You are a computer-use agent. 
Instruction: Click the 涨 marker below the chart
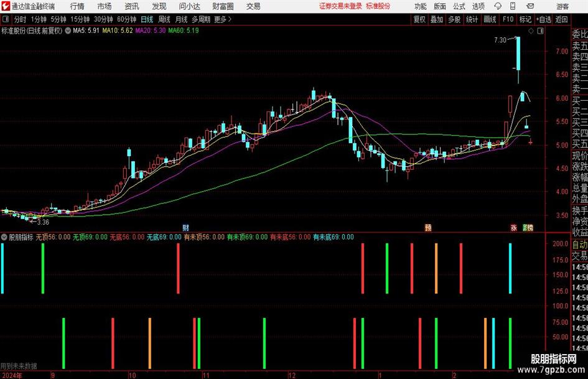(x=514, y=227)
